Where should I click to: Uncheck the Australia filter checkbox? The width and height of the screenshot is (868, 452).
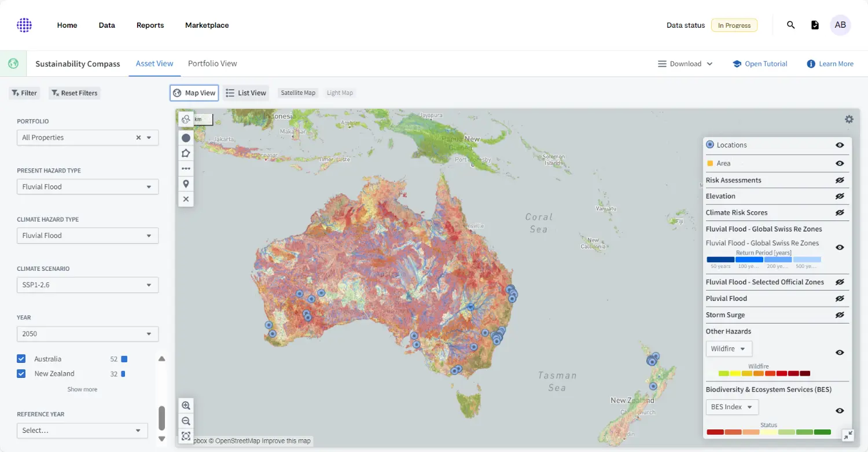tap(21, 358)
